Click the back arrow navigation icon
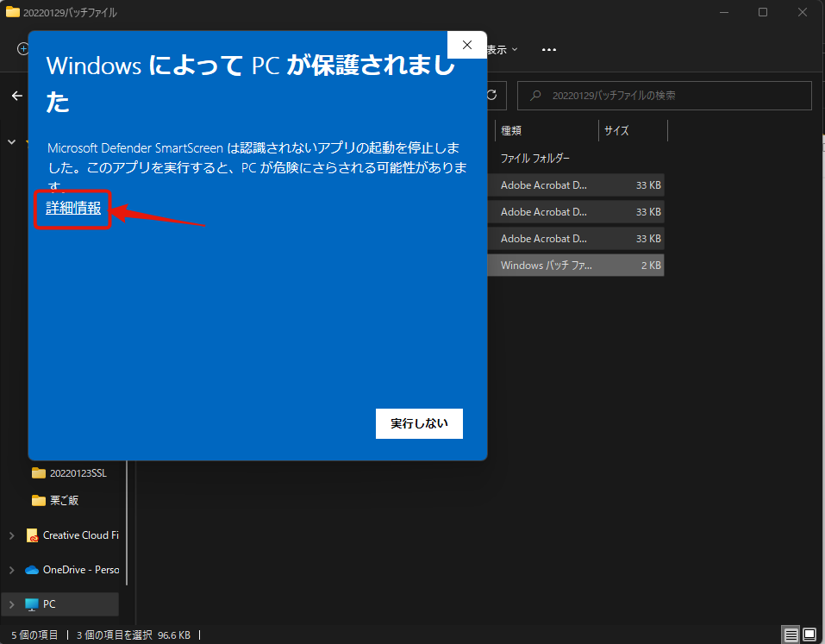 17,96
